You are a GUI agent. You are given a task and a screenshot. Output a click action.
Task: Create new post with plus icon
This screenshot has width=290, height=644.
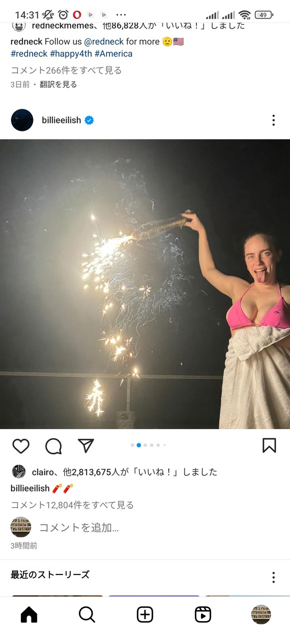point(145,615)
